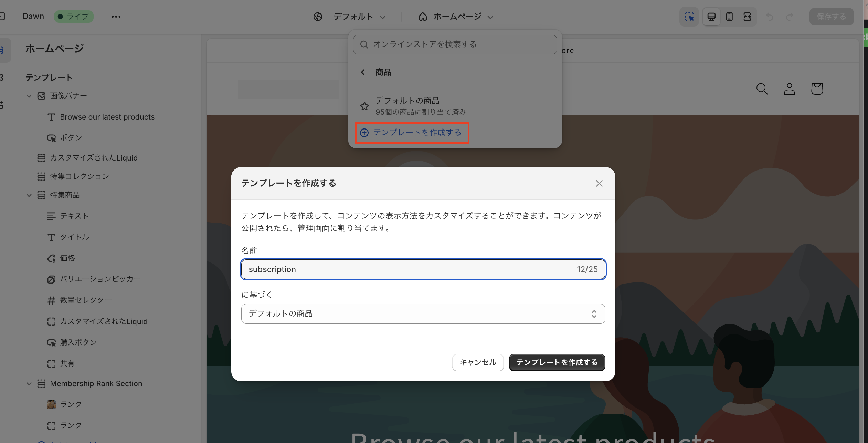Collapse the 画像バナー section

(x=29, y=96)
